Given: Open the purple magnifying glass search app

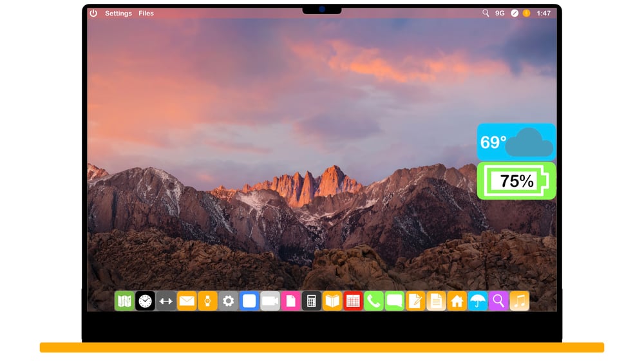Looking at the screenshot, I should click(498, 301).
